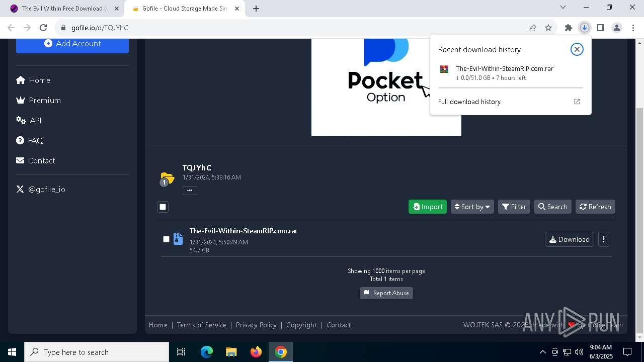Select the downloading rar in download history

click(x=511, y=73)
